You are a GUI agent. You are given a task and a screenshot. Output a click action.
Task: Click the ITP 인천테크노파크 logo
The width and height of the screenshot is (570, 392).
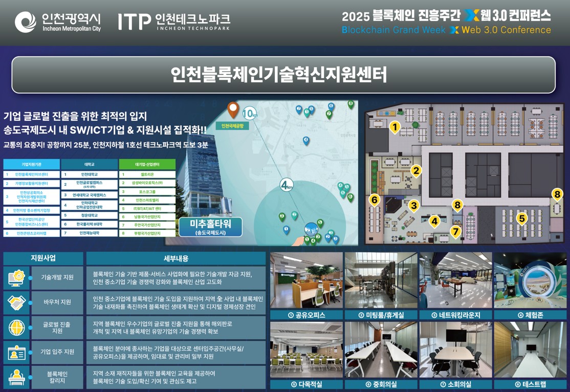(136, 21)
